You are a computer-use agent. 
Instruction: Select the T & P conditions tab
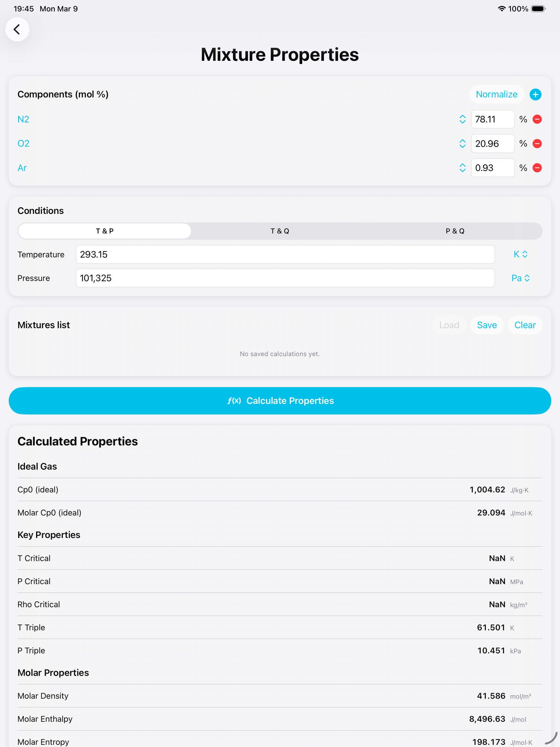[105, 231]
